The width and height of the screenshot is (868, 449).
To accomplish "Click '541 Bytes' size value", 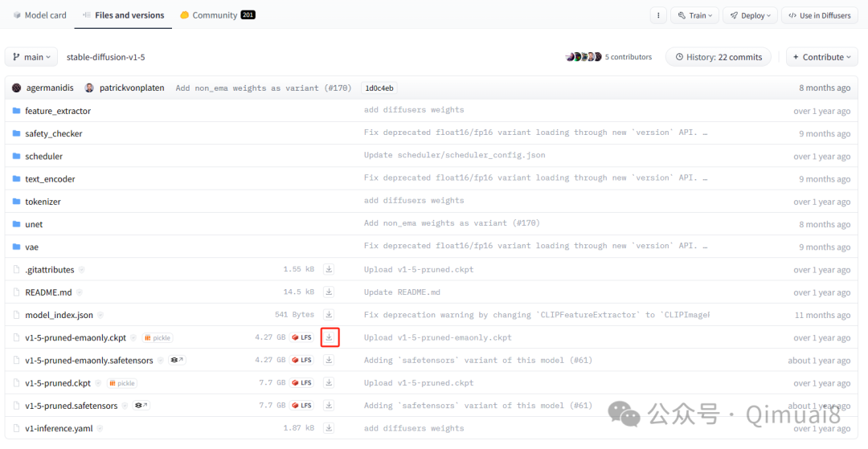I will click(294, 315).
